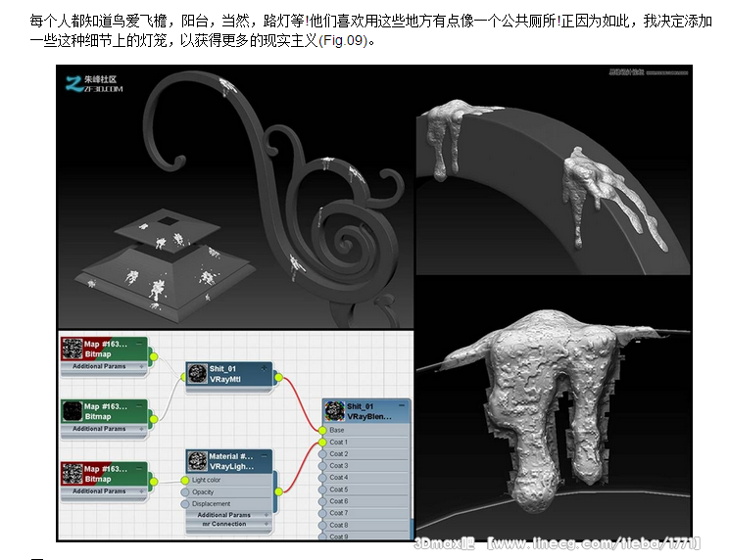Click the Coat 3 input socket
The width and height of the screenshot is (729, 560).
click(x=322, y=466)
